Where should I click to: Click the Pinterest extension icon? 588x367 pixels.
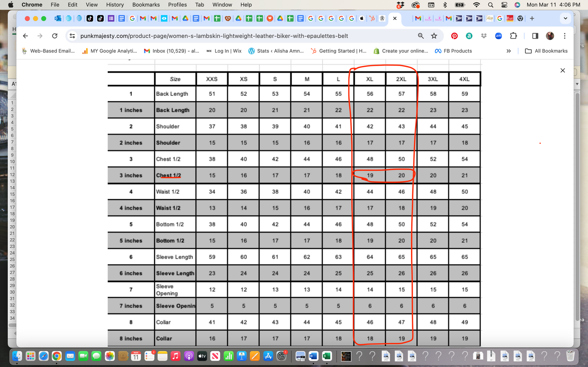(x=454, y=36)
